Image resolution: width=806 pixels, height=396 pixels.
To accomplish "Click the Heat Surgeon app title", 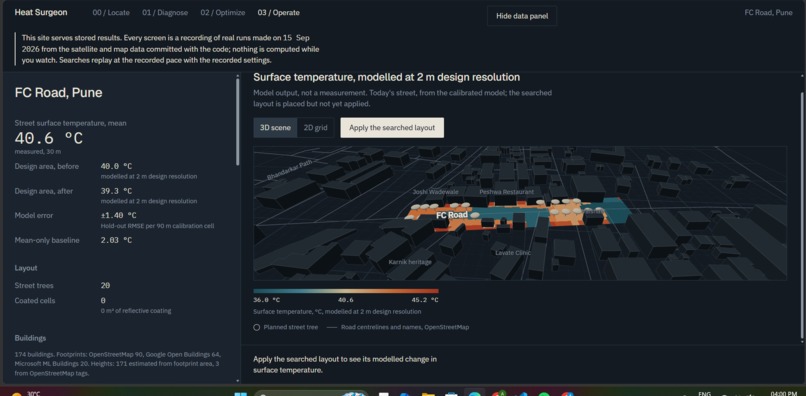I will 41,12.
